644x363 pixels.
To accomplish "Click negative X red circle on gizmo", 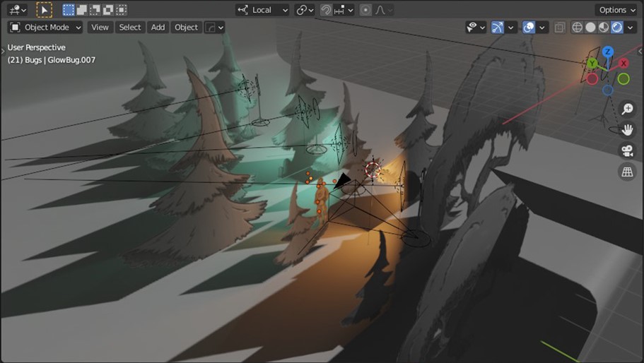I will click(592, 79).
